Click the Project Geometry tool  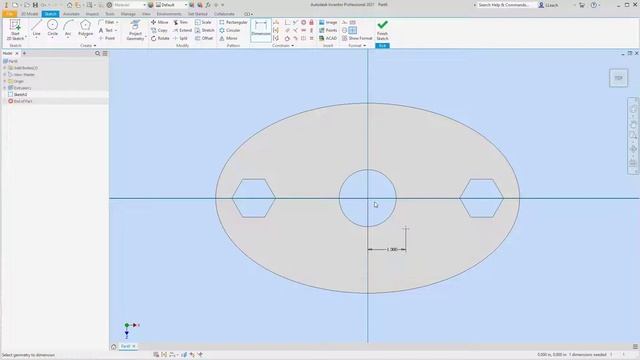pyautogui.click(x=135, y=30)
